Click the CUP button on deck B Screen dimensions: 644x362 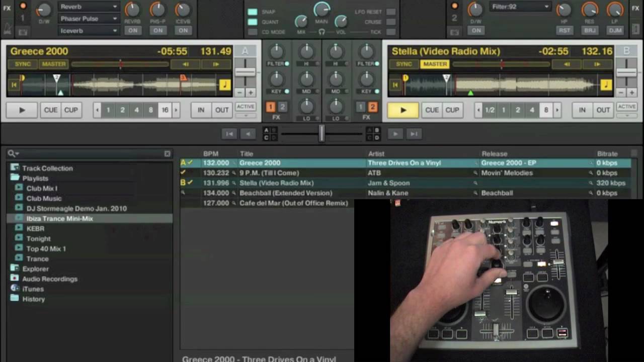pos(452,110)
